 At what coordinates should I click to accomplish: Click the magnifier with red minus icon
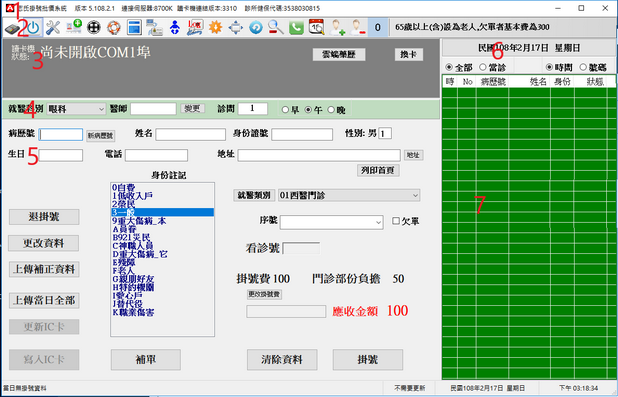point(276,27)
